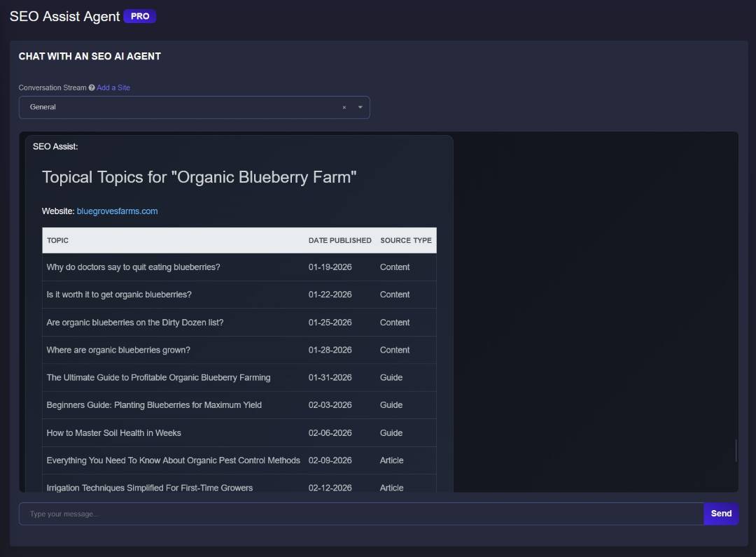This screenshot has height=557, width=756.
Task: Click the date 02-09-2026
Action: [330, 460]
